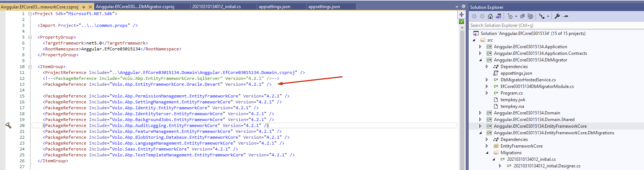This screenshot has width=644, height=170.
Task: Pin the active csproj document tab
Action: tap(84, 7)
